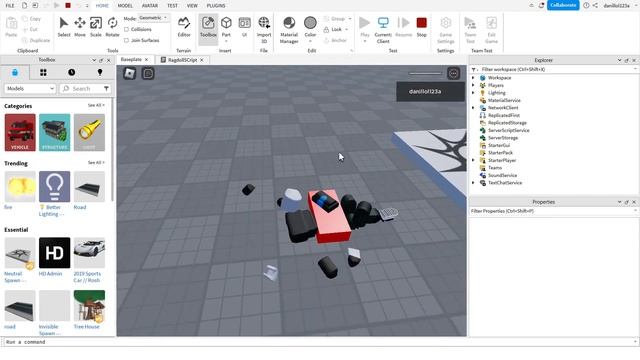This screenshot has width=640, height=360.
Task: Open the Mode Geometric dropdown
Action: click(153, 18)
